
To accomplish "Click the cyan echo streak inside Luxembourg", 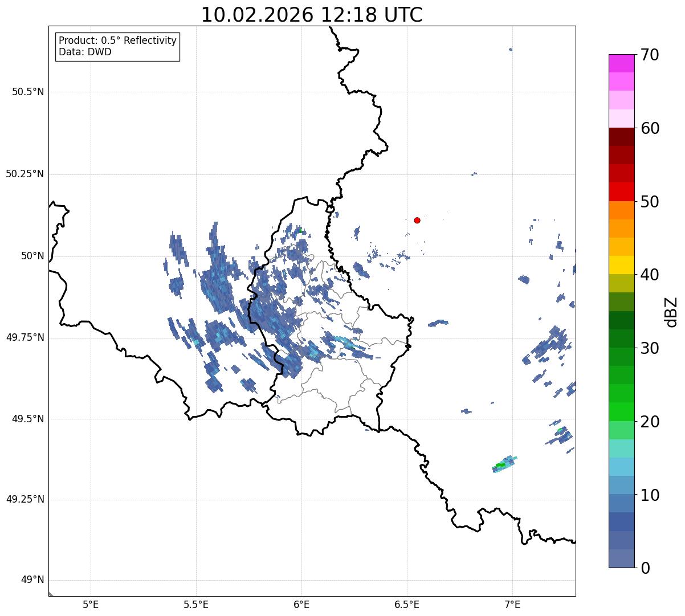I will [345, 342].
